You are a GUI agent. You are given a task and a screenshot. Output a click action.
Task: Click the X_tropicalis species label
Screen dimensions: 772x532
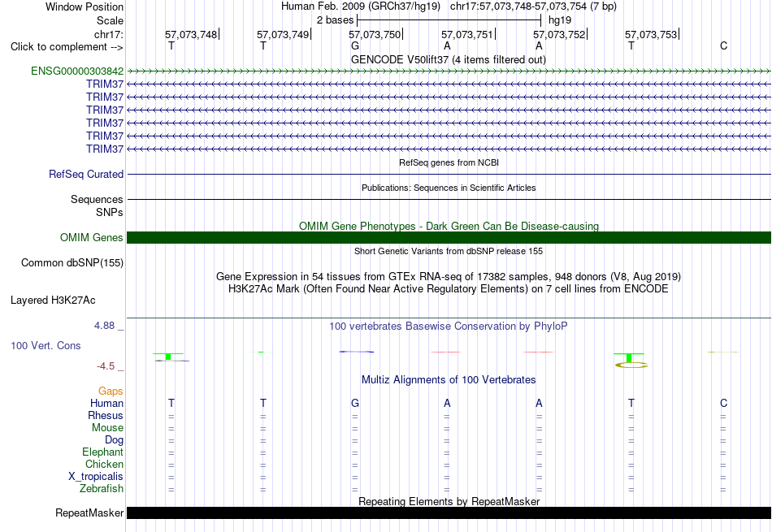tap(96, 477)
